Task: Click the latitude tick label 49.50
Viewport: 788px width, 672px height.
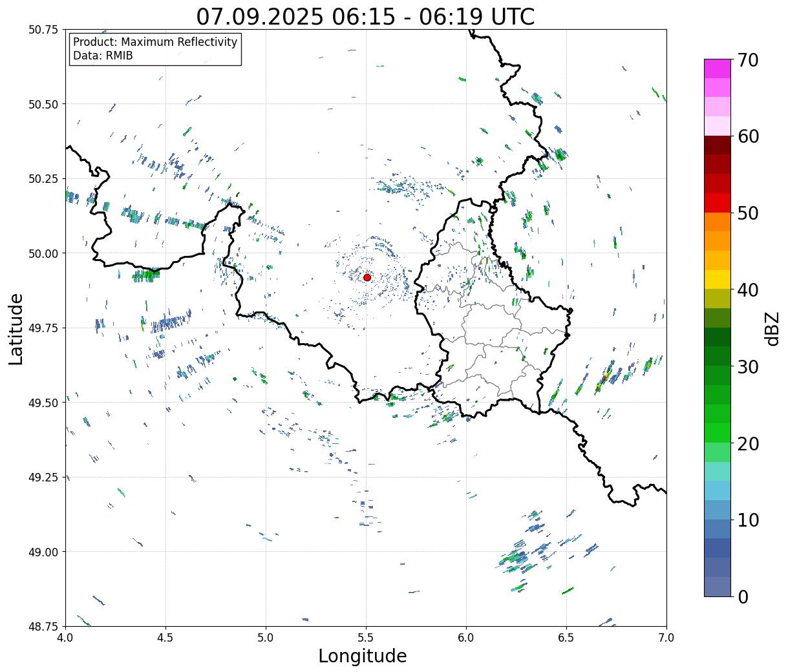Action: coord(43,403)
